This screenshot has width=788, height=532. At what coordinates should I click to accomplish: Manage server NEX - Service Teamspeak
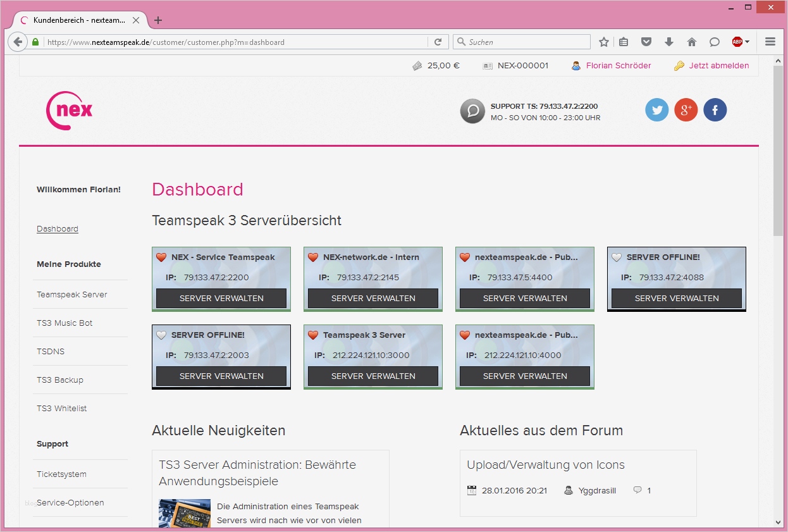click(221, 299)
